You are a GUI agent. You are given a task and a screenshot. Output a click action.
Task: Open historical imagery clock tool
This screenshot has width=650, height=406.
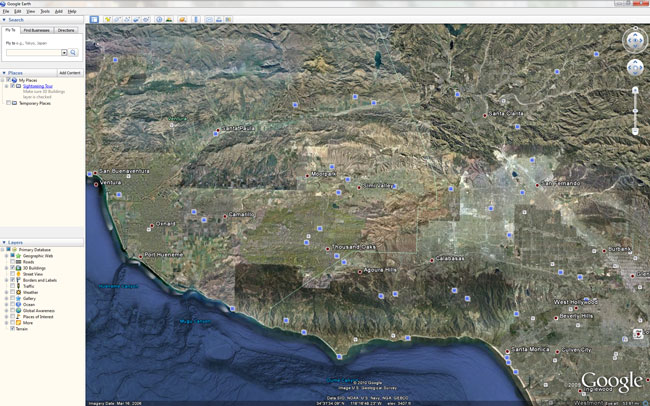159,19
